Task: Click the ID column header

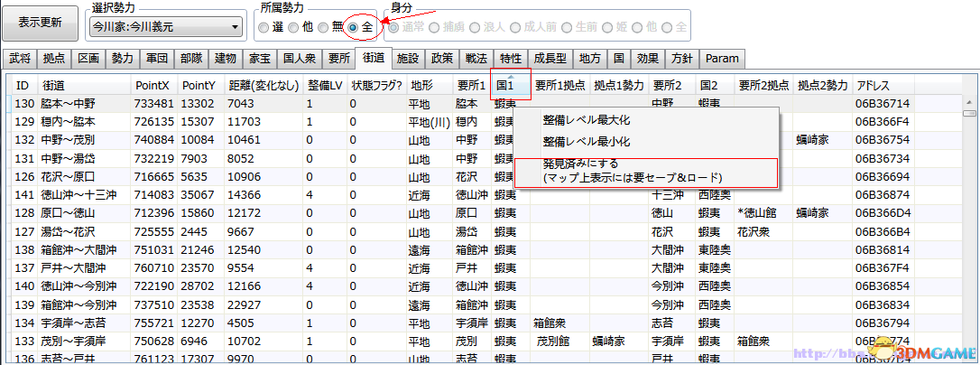Action: pyautogui.click(x=23, y=85)
